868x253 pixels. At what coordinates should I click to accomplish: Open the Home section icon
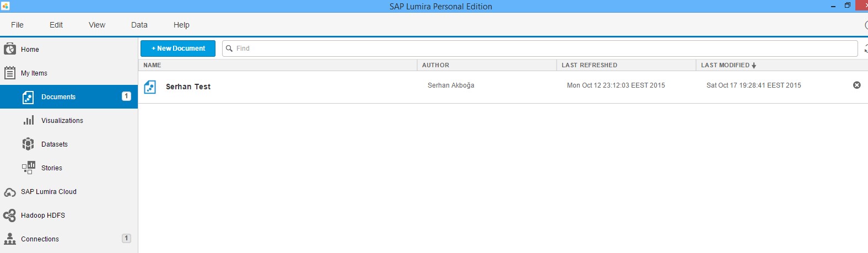coord(10,49)
